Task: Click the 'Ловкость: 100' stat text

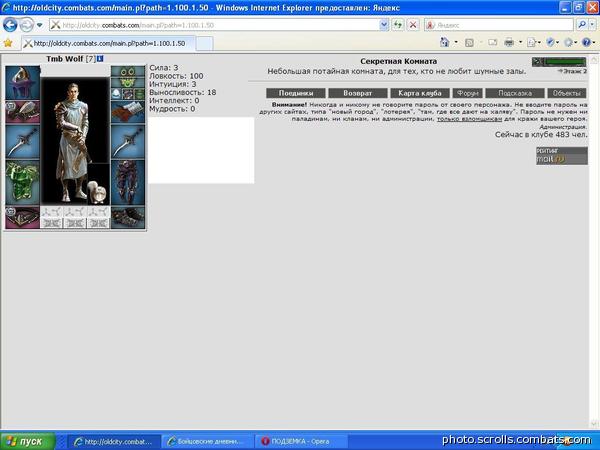Action: point(176,76)
